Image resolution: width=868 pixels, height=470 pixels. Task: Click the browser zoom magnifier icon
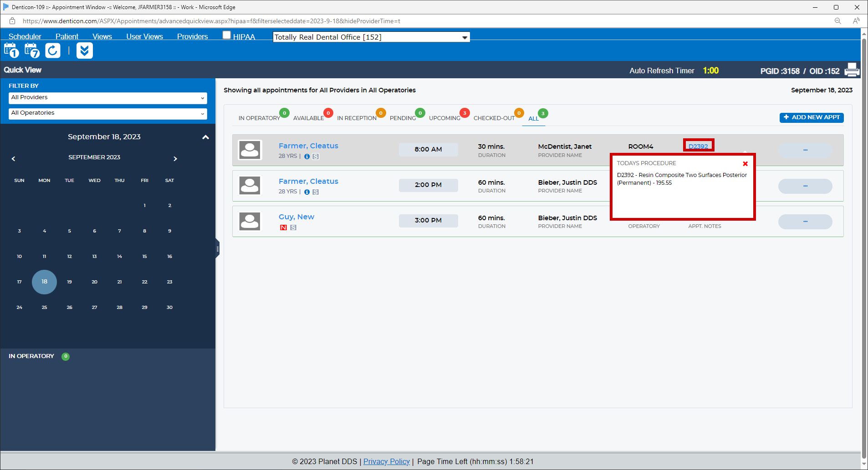pyautogui.click(x=837, y=21)
